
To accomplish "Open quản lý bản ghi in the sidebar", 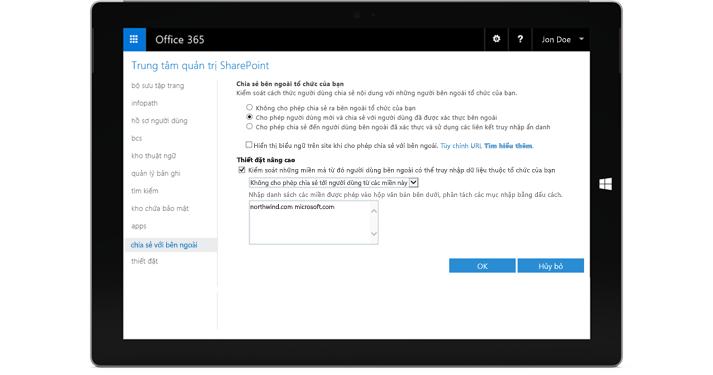I will [x=156, y=173].
